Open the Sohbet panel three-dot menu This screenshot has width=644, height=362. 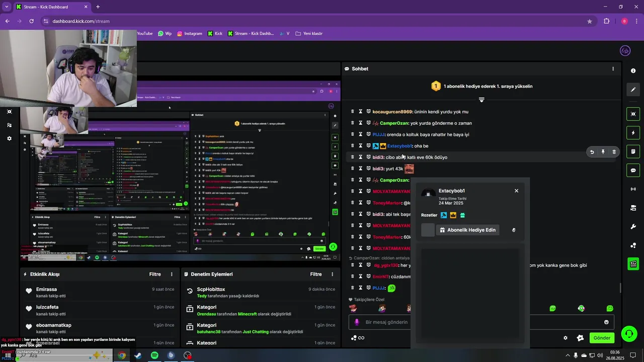click(613, 69)
